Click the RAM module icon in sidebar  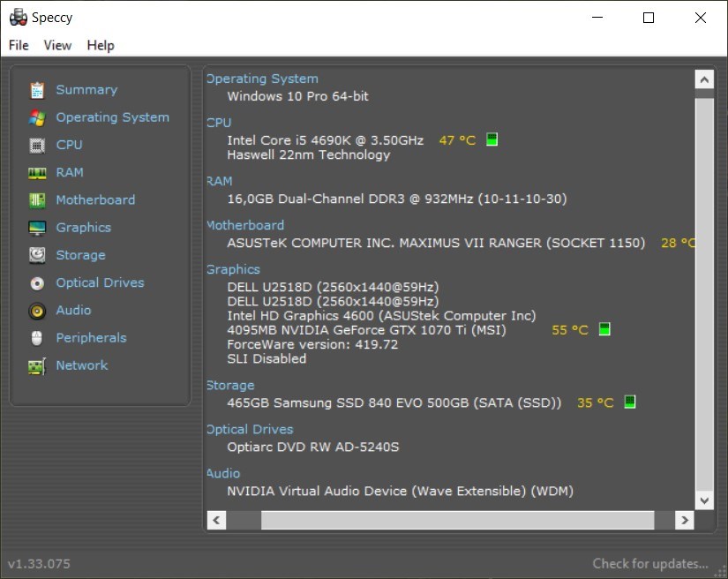point(37,173)
